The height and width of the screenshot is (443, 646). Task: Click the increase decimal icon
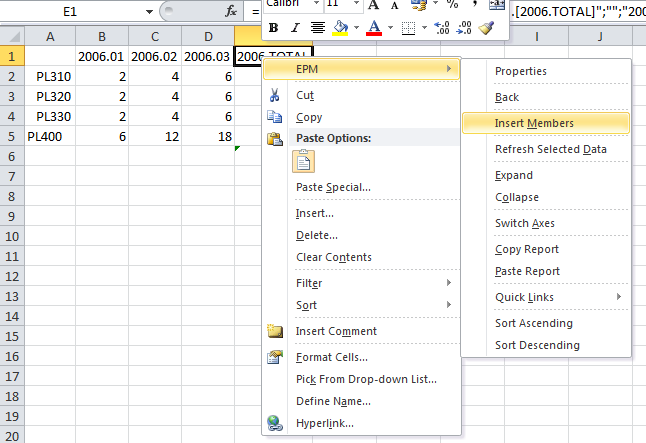click(x=442, y=28)
